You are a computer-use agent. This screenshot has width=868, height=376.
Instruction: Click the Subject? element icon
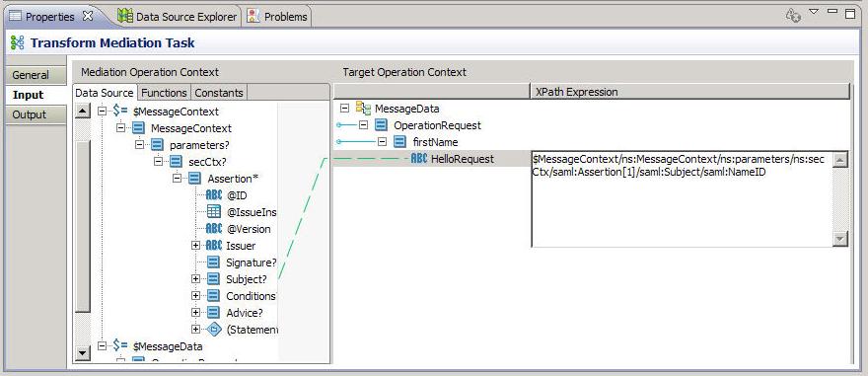click(x=213, y=279)
